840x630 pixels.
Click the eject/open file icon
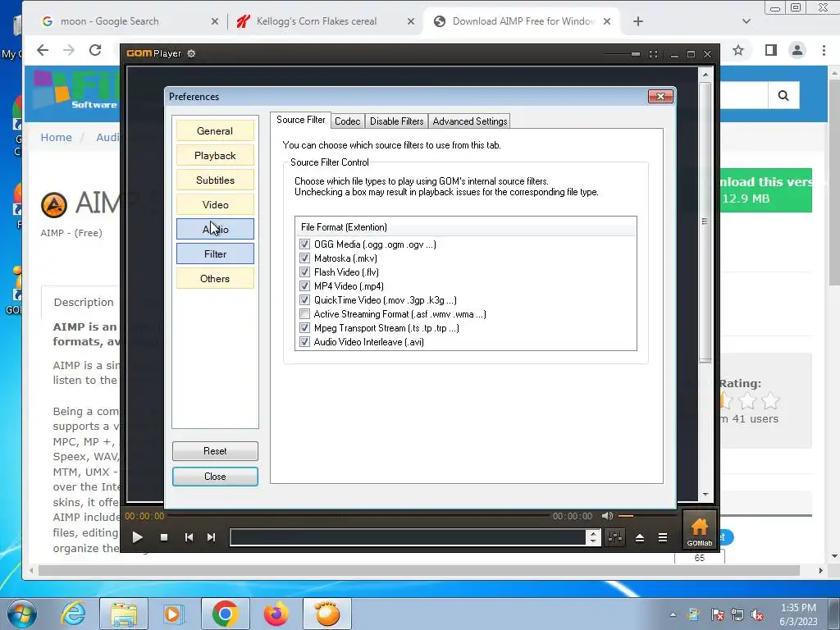click(x=640, y=538)
